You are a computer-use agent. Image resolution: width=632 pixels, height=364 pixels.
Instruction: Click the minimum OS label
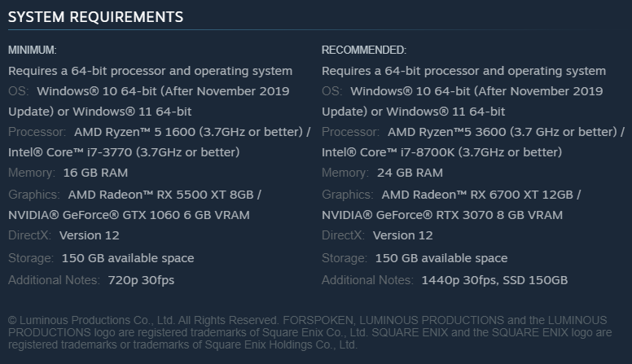pos(19,91)
